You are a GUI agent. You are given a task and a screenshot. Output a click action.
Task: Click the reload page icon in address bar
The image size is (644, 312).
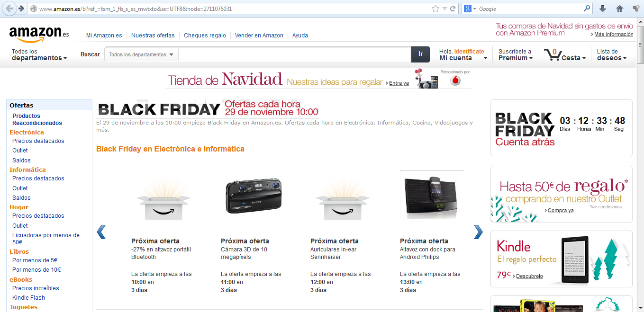pyautogui.click(x=453, y=9)
